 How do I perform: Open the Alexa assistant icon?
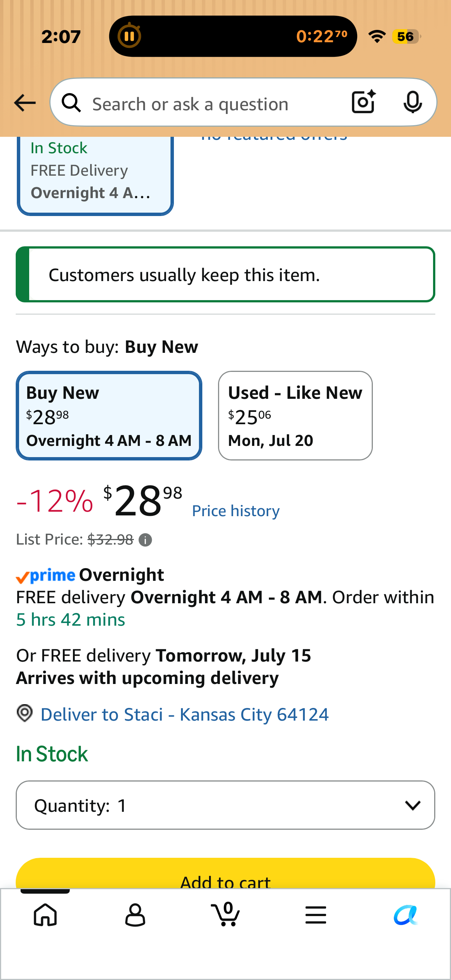(x=406, y=915)
